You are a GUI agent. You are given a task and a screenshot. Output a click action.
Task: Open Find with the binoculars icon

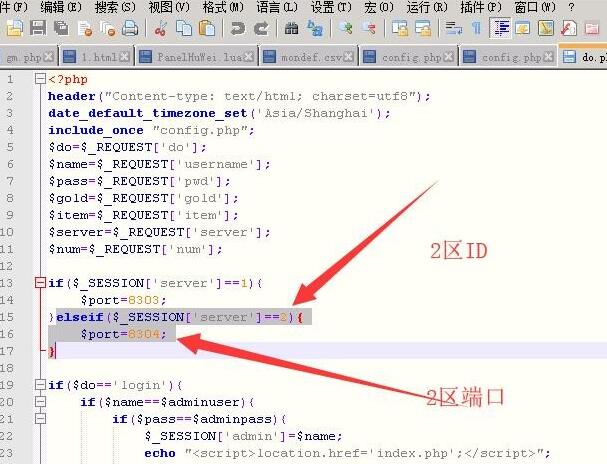(291, 29)
